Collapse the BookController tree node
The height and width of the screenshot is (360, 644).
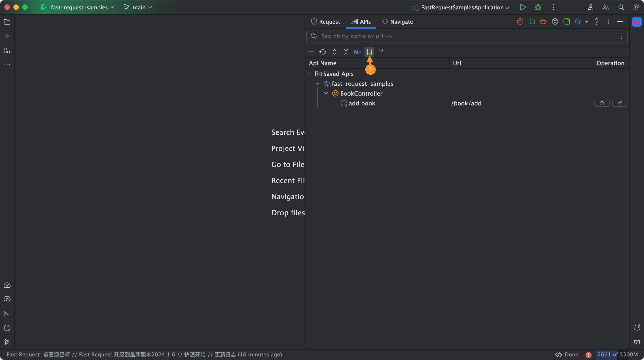click(326, 93)
